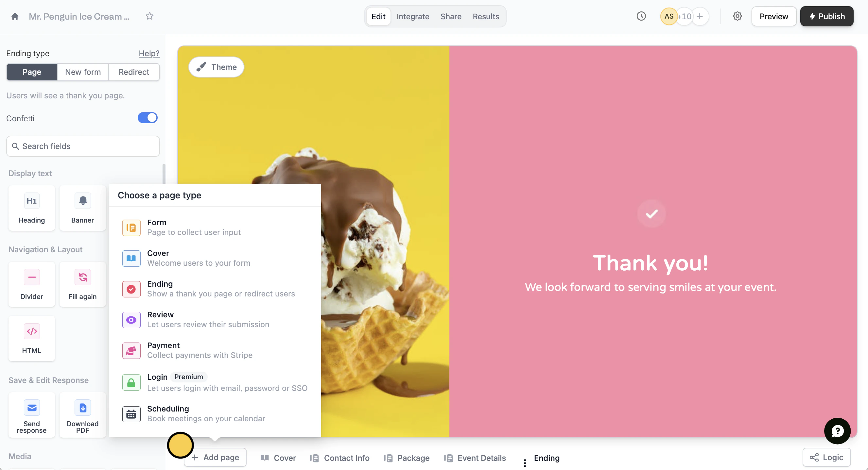The width and height of the screenshot is (868, 470).
Task: Click the Search fields input
Action: tap(83, 146)
